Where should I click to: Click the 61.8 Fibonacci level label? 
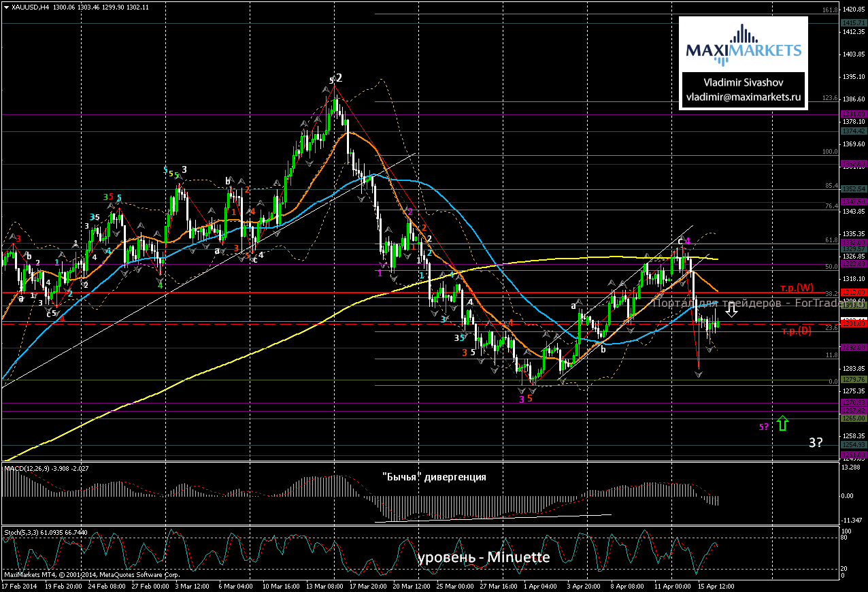point(830,240)
